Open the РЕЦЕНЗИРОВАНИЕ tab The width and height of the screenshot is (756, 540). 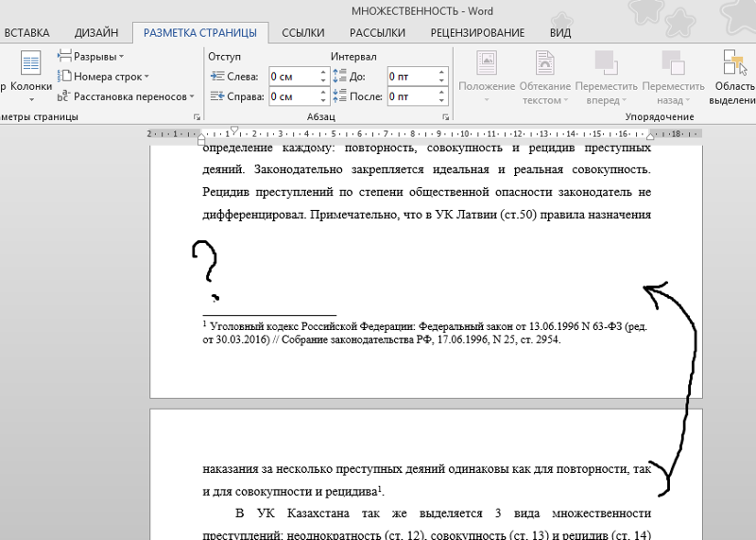click(x=477, y=33)
